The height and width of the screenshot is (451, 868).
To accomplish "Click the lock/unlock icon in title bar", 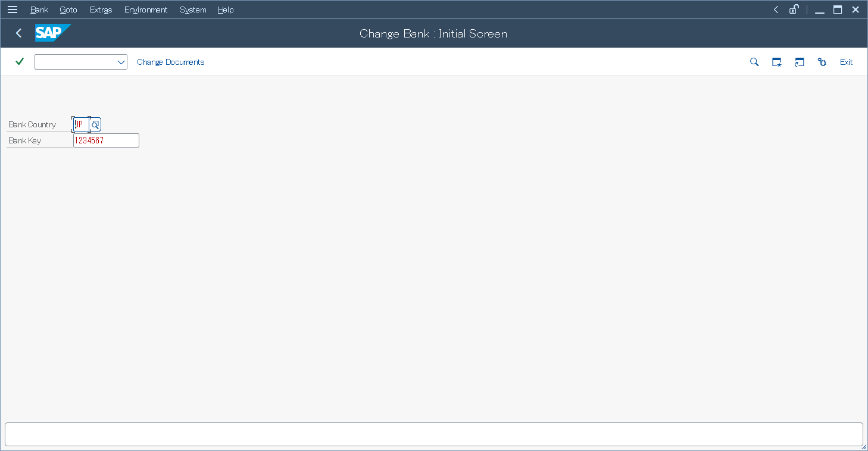I will 794,10.
